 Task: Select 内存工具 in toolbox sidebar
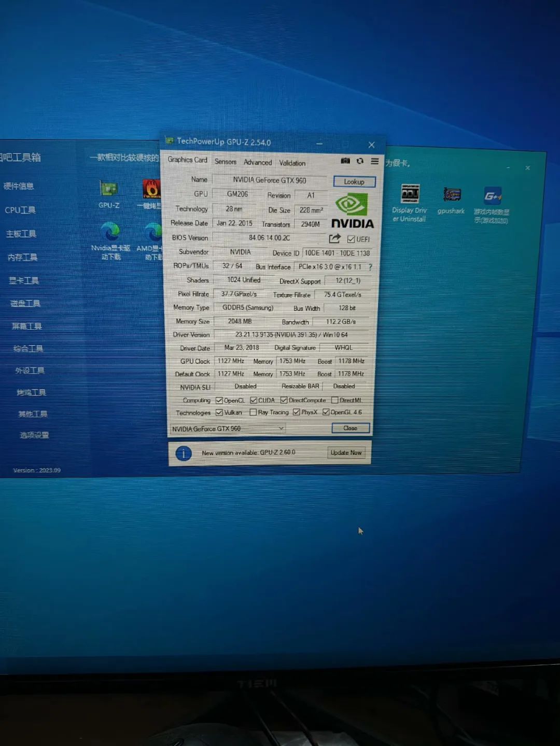tap(22, 257)
